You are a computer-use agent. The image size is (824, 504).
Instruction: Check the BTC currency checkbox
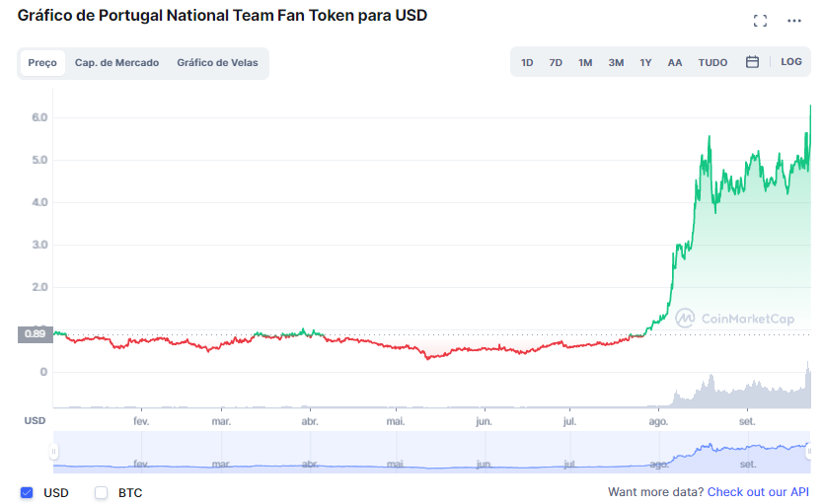[x=101, y=492]
